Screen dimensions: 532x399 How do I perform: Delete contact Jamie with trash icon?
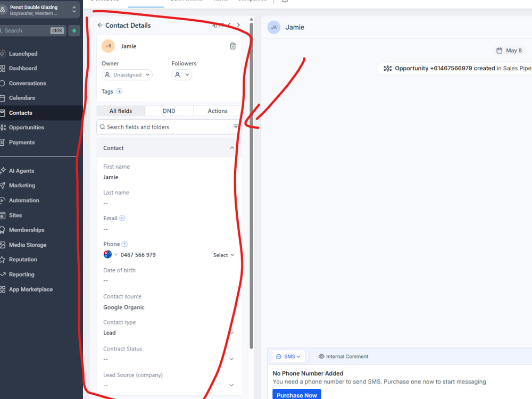(x=233, y=46)
